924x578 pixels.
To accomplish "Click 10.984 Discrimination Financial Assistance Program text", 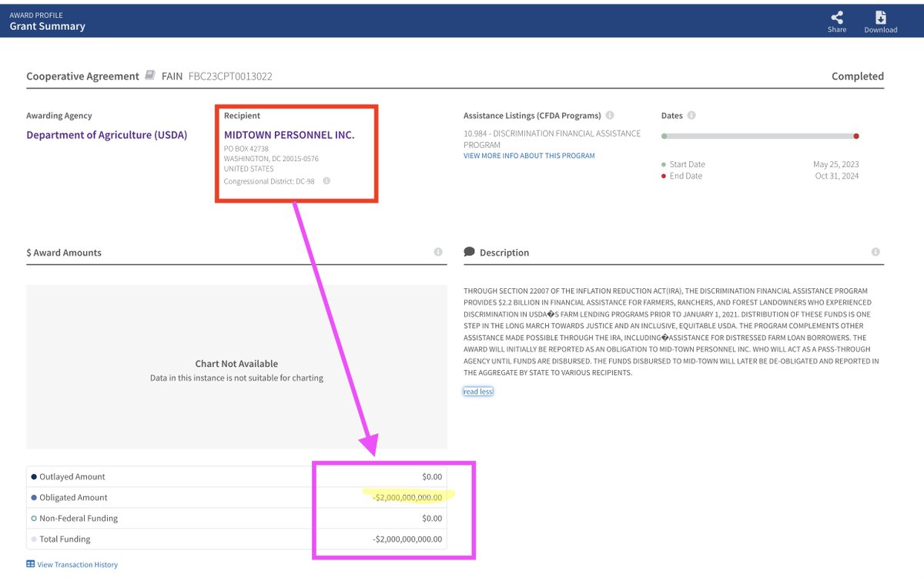I will [552, 139].
